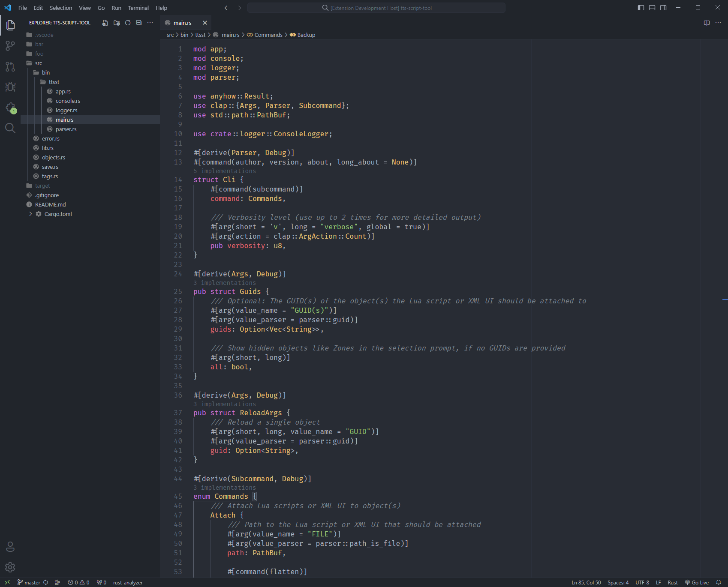The width and height of the screenshot is (728, 587).
Task: Open Manage settings gear
Action: [10, 567]
